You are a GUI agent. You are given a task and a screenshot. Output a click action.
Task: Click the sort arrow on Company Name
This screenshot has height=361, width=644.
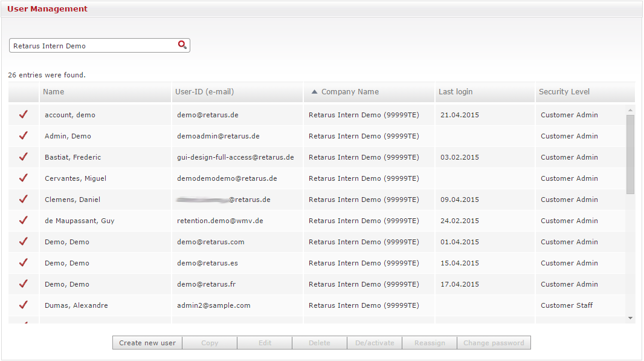tap(314, 91)
